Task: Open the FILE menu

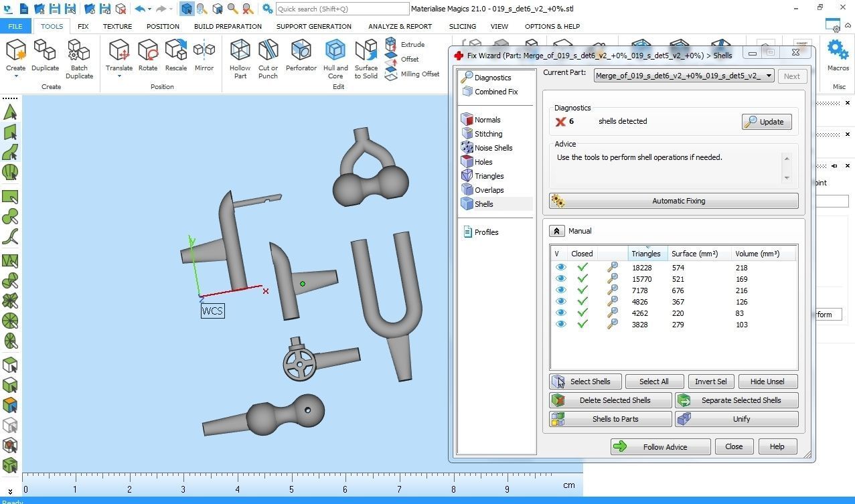Action: coord(15,26)
